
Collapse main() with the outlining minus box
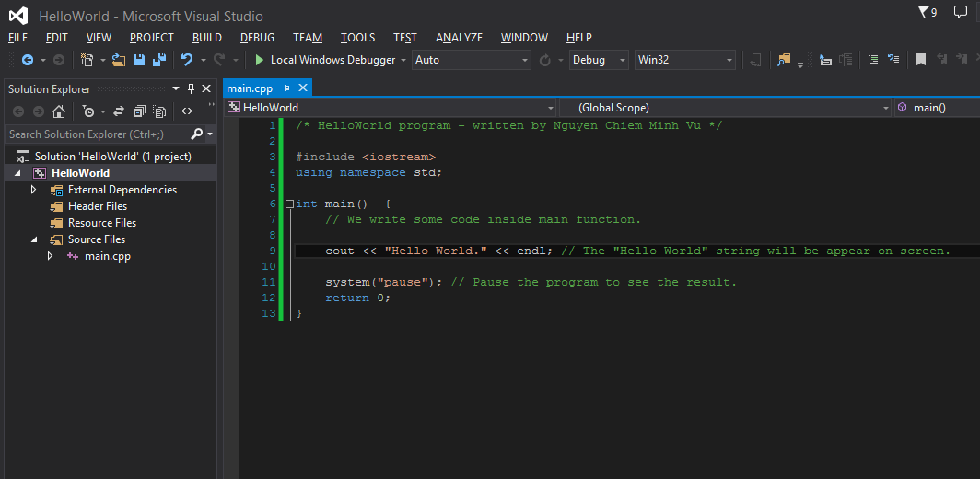289,204
